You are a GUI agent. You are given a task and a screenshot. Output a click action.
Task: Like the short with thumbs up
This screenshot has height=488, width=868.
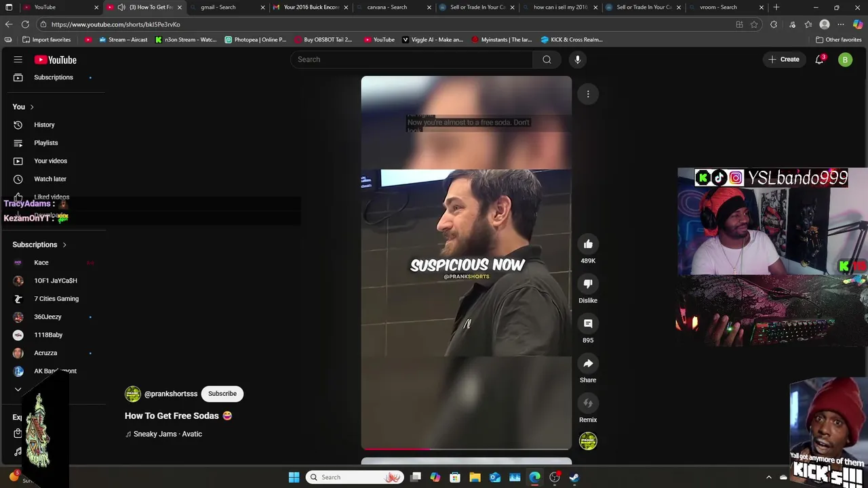588,244
